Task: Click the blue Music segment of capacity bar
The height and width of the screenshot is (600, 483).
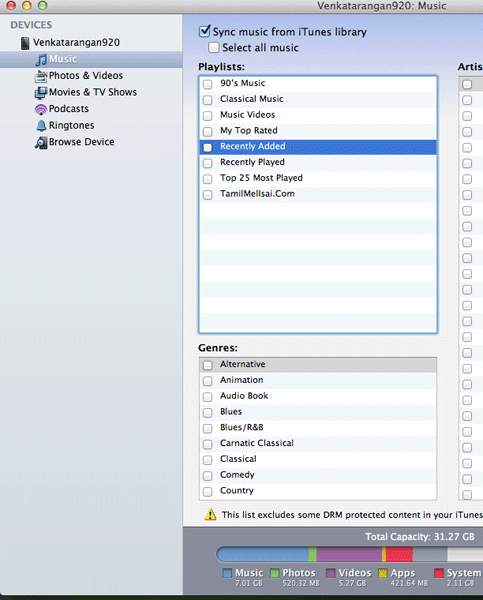Action: click(x=263, y=554)
